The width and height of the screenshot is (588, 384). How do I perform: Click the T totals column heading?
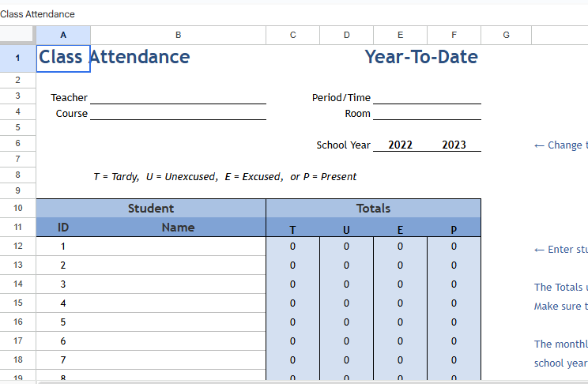tap(292, 229)
